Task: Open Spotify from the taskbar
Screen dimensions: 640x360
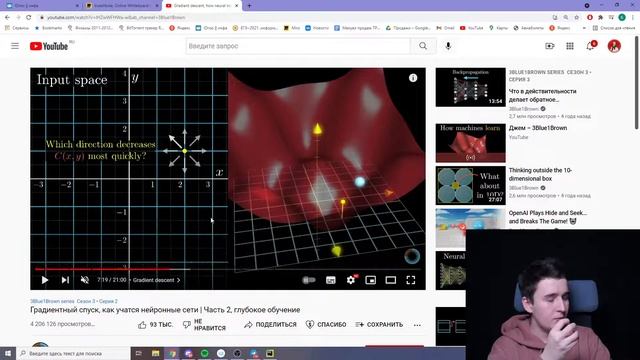Action: click(204, 353)
